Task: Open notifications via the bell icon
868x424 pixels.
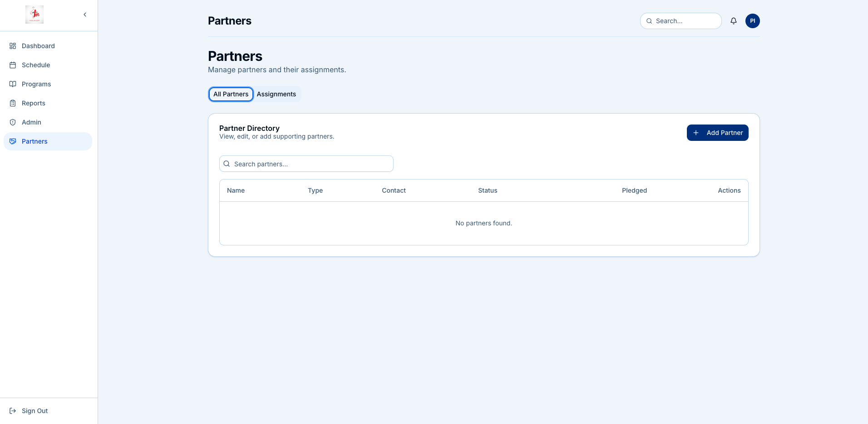Action: (733, 21)
